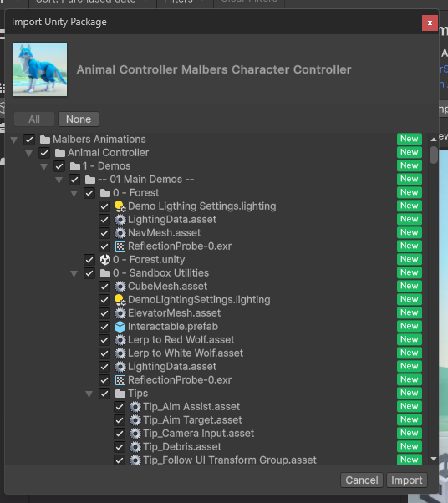
Task: Collapse the 1 - Demos folder
Action: point(44,166)
